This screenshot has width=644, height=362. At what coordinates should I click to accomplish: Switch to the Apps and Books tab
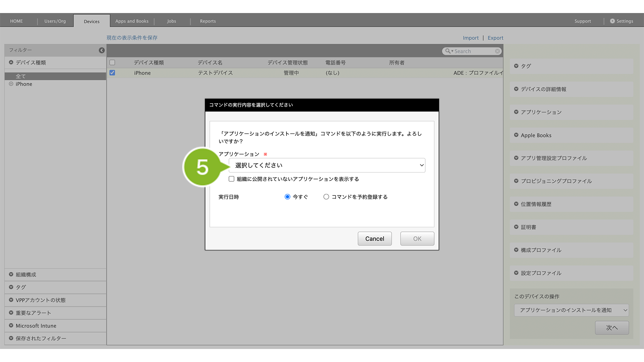coord(132,21)
